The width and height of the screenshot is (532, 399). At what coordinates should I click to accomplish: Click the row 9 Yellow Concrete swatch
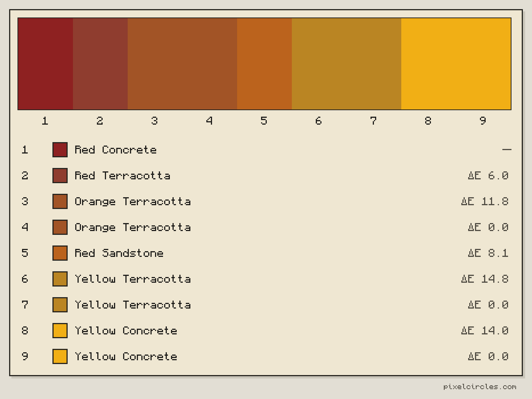coord(60,356)
